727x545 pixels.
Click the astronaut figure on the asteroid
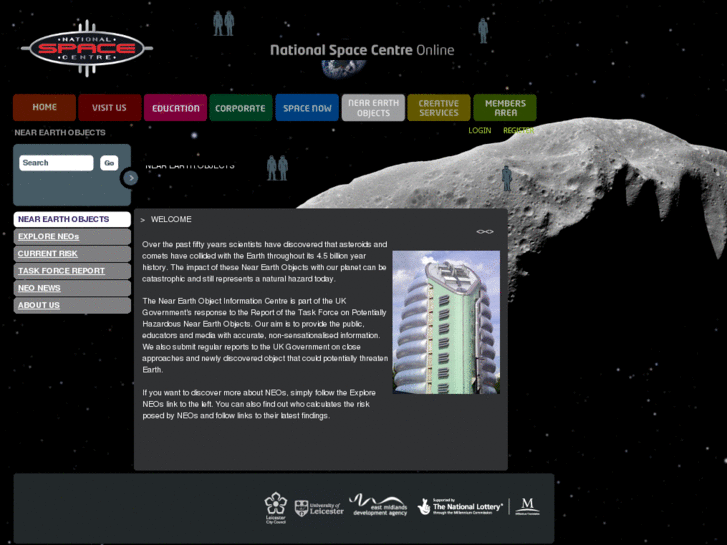click(x=507, y=178)
